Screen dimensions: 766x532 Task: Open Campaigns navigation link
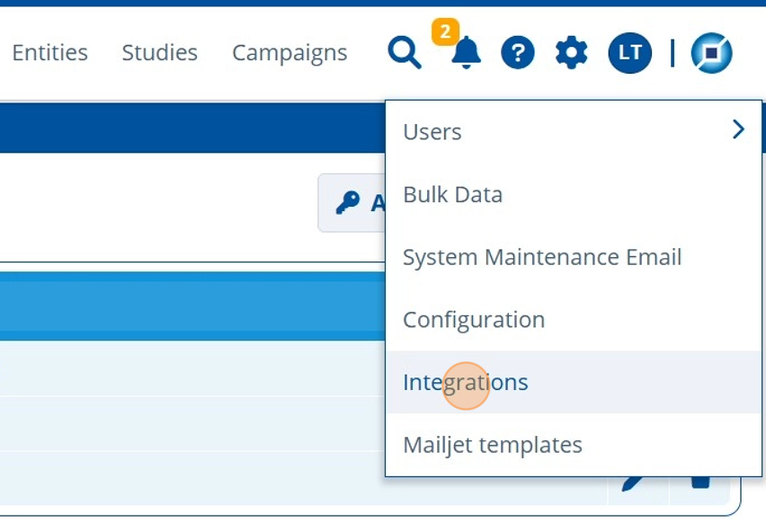(289, 53)
